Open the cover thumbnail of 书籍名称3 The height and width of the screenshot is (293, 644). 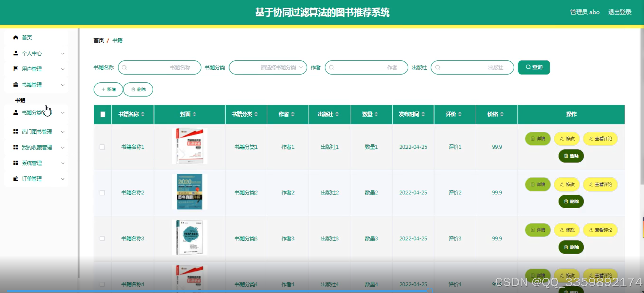click(190, 237)
